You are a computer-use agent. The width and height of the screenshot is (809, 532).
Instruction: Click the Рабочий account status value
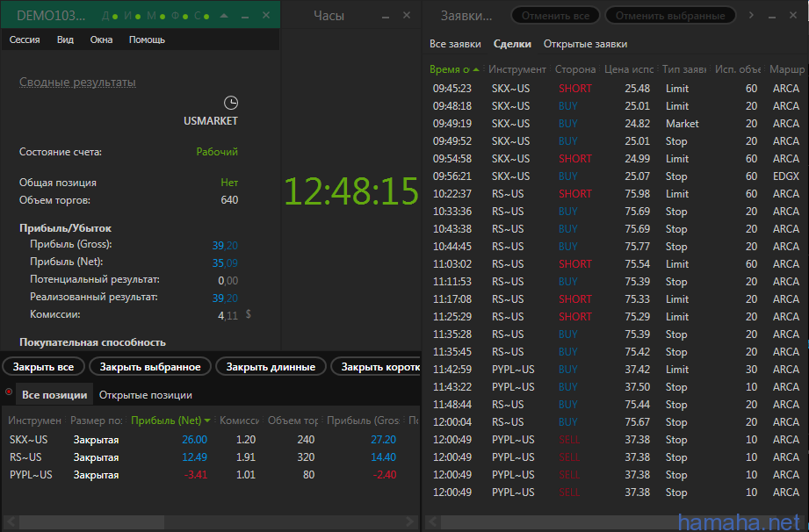pyautogui.click(x=217, y=152)
